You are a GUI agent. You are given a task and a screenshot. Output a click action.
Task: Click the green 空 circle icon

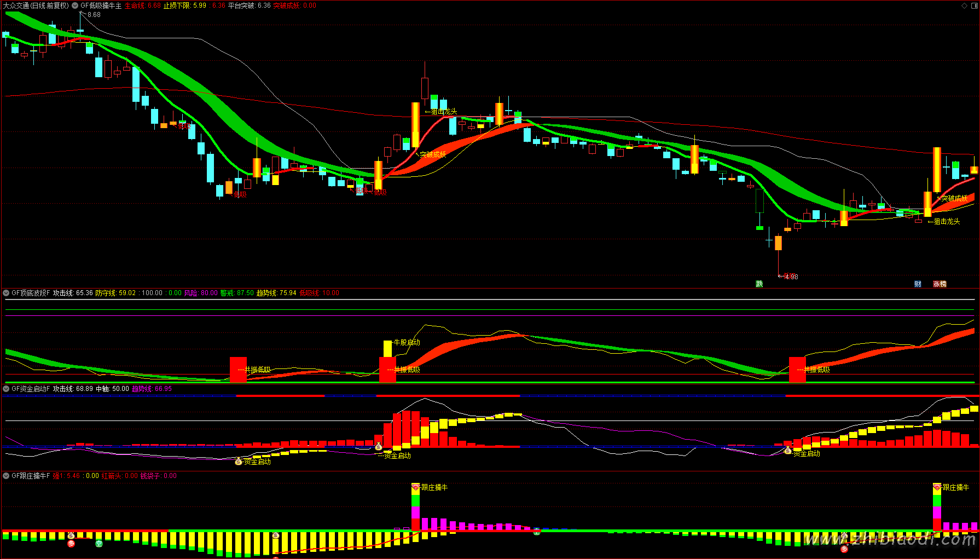(x=99, y=543)
